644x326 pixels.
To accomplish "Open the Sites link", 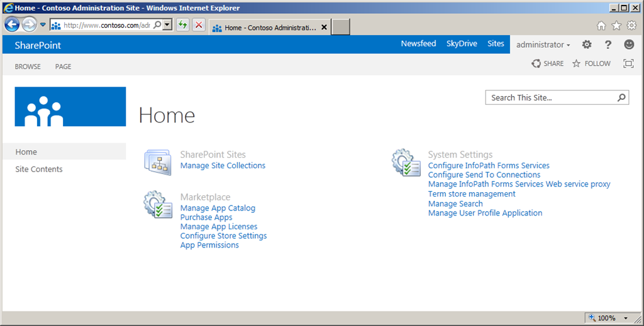I will [496, 43].
